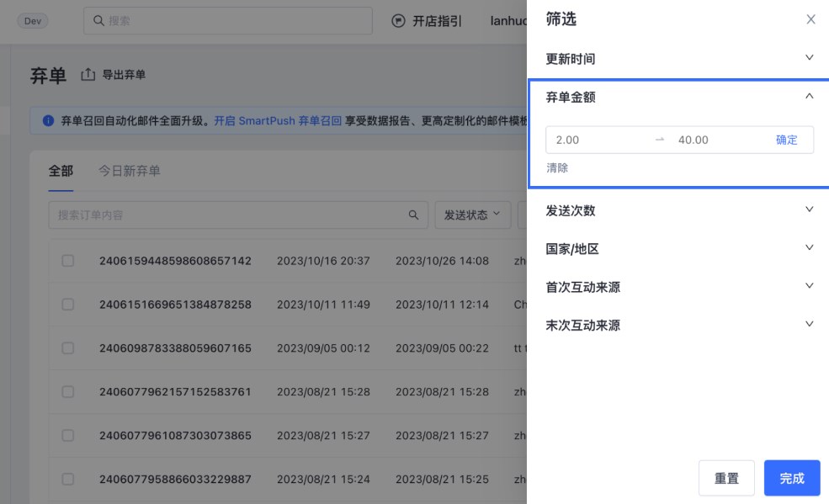This screenshot has width=829, height=504.
Task: Tick checkbox for order 2406159448598608657142
Action: (x=68, y=261)
